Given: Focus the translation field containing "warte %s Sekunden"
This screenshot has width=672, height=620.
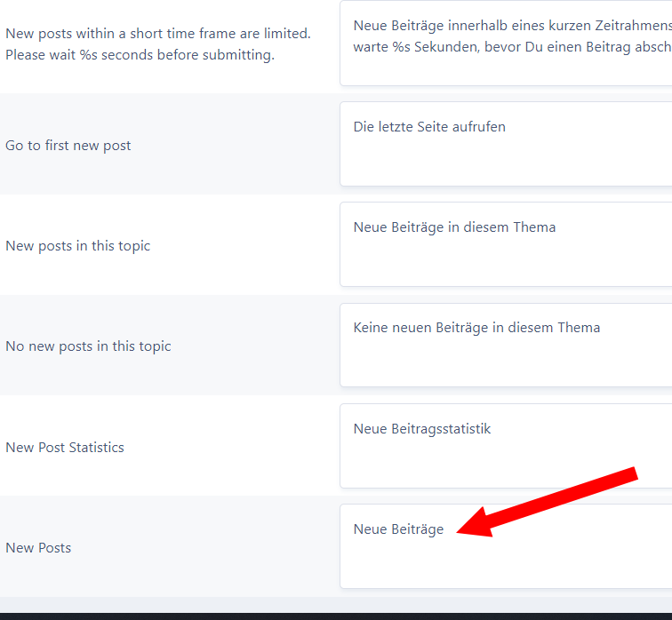Looking at the screenshot, I should [x=505, y=46].
